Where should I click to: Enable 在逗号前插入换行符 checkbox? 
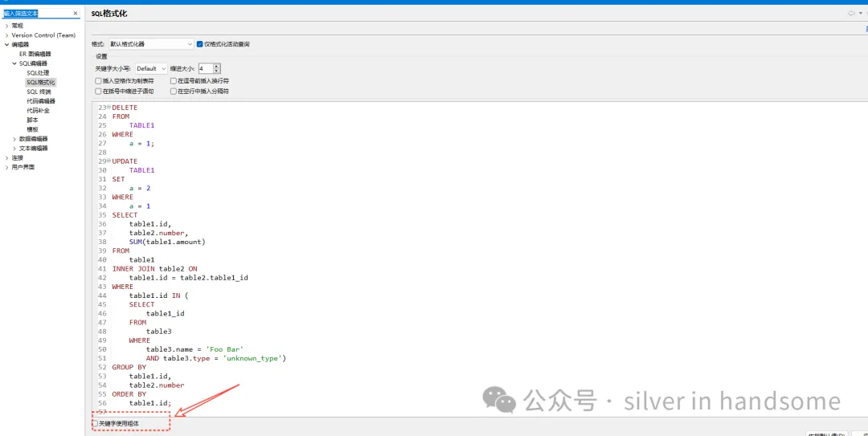(x=173, y=81)
